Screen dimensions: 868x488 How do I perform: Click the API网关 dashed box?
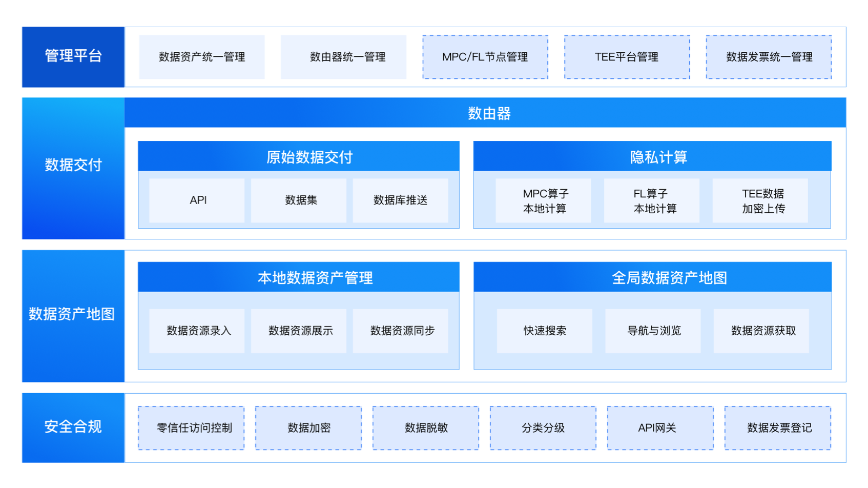660,428
